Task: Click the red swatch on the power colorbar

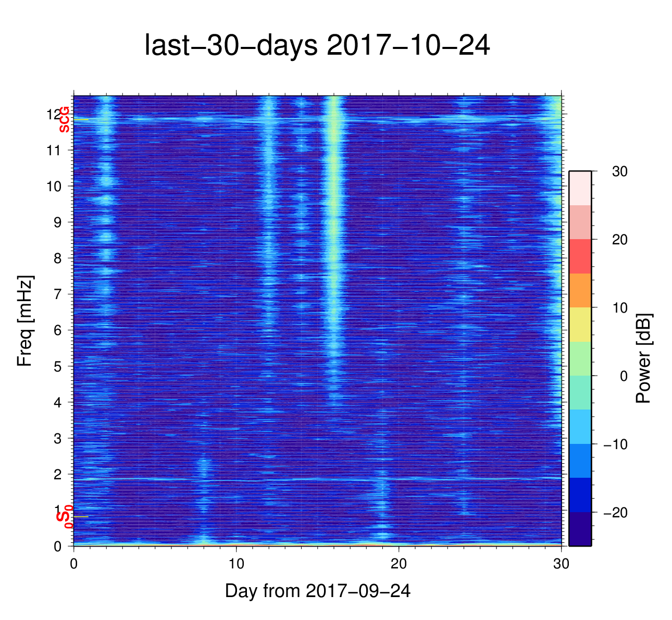Action: pos(580,256)
